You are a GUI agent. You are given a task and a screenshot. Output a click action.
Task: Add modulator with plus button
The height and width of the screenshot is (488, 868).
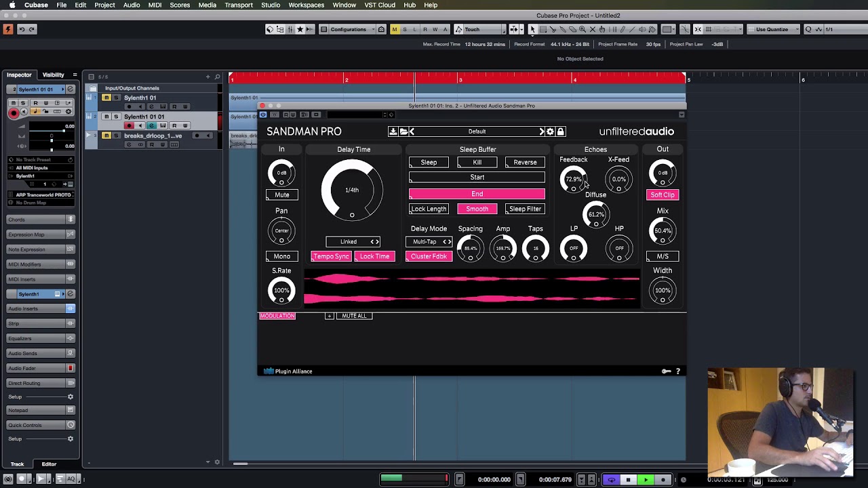[330, 316]
